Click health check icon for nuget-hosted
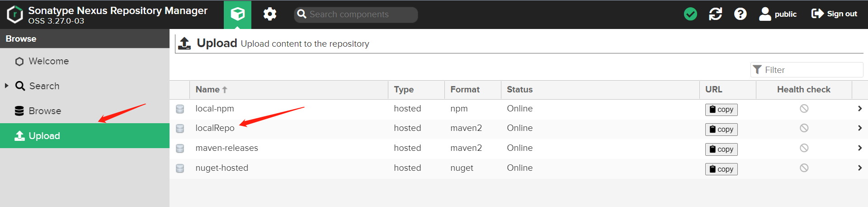The image size is (868, 207). pos(804,168)
